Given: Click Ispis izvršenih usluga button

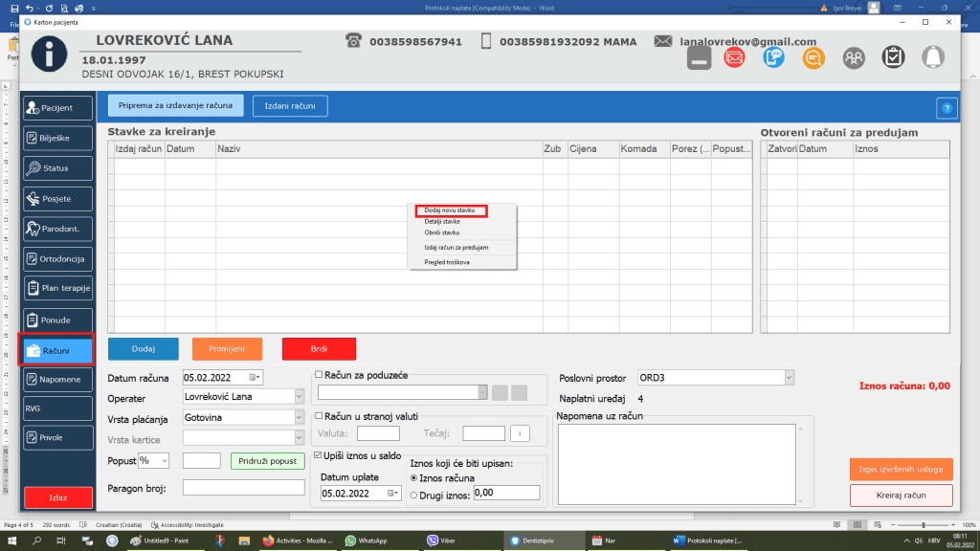Looking at the screenshot, I should point(901,469).
